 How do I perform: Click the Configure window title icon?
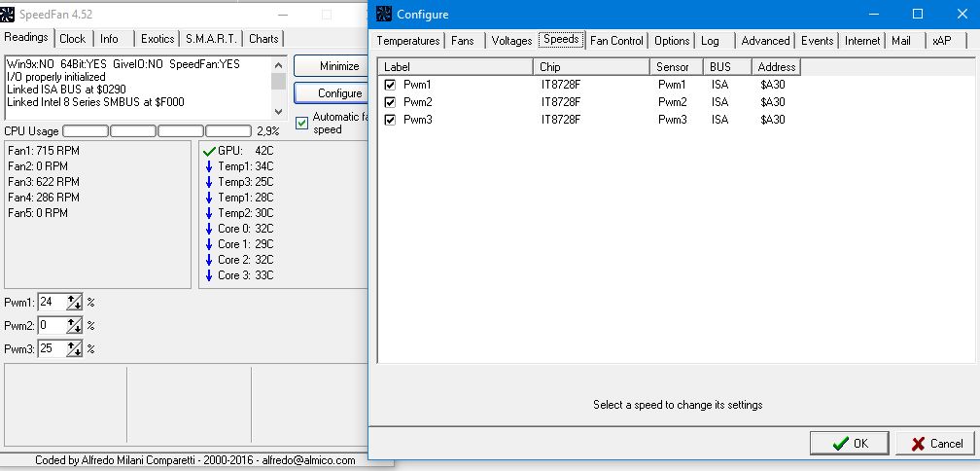click(384, 14)
